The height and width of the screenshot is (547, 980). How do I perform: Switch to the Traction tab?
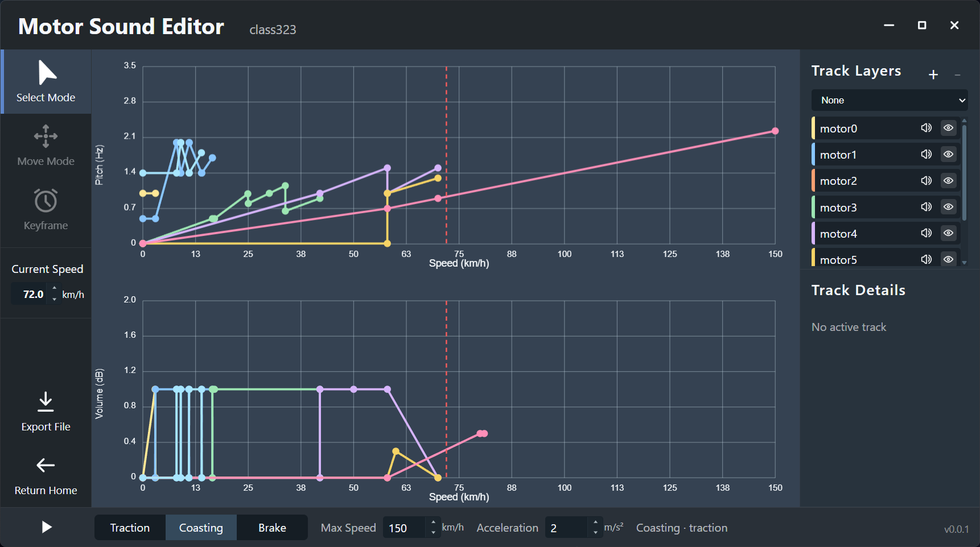tap(130, 528)
